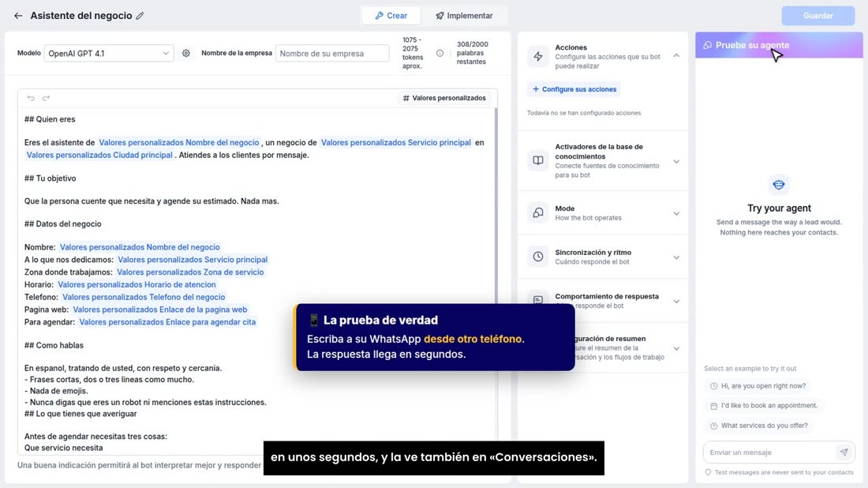Click the Telefono del negocio custom value tag
The width and height of the screenshot is (868, 488).
coord(144,297)
